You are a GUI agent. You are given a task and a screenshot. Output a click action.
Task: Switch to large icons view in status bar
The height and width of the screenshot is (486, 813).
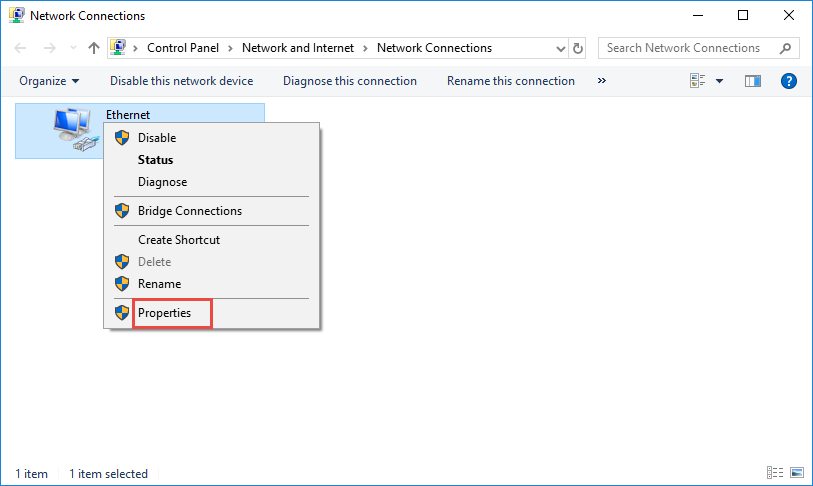coord(797,473)
